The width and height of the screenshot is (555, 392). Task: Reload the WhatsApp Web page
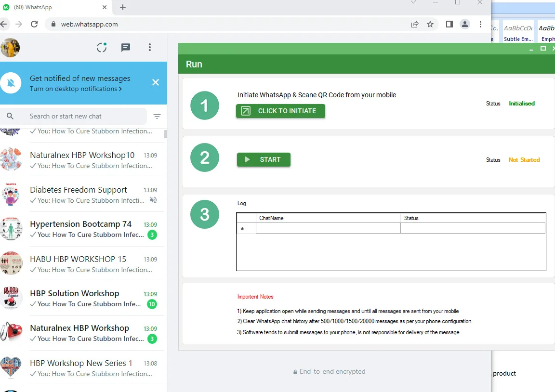[x=34, y=24]
